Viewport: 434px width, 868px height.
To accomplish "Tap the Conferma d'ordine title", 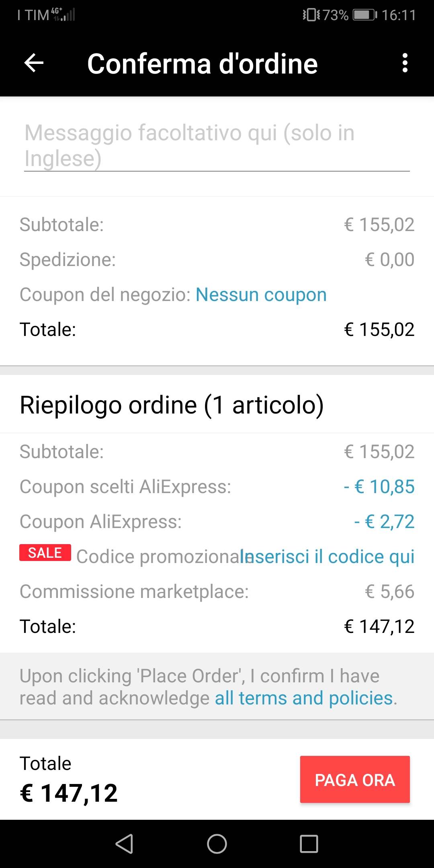I will click(202, 63).
